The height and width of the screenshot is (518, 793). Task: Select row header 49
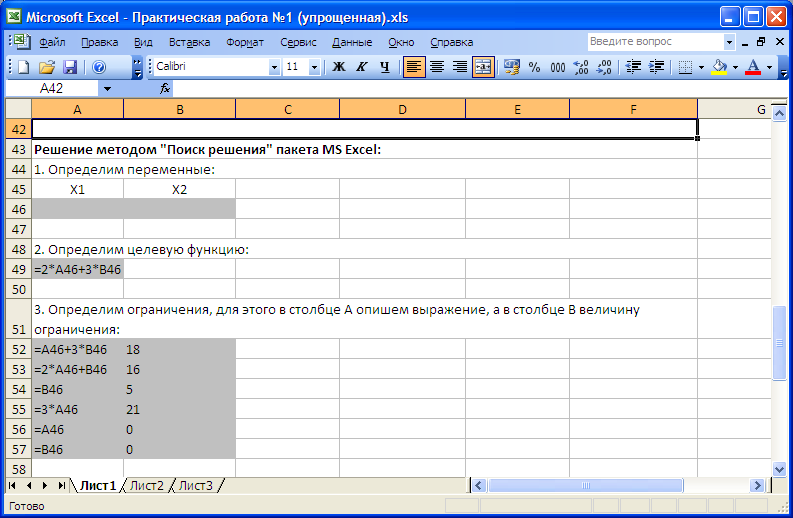pyautogui.click(x=19, y=269)
